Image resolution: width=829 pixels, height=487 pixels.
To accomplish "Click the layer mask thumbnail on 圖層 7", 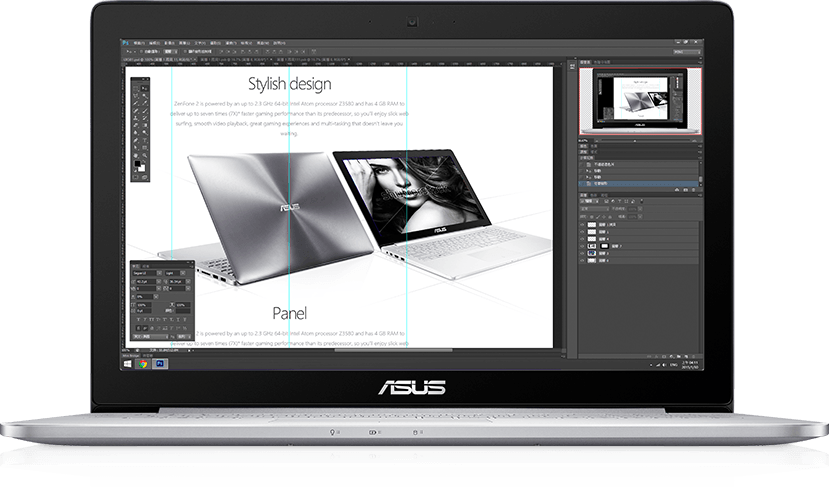I will coord(604,246).
